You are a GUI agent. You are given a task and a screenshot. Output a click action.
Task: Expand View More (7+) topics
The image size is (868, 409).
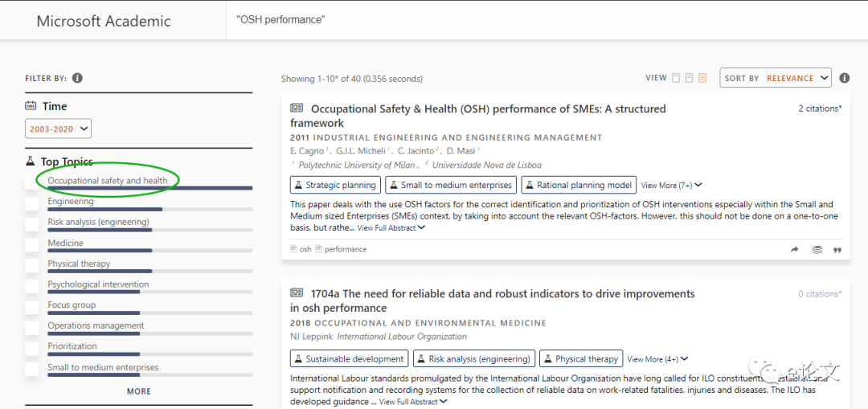pos(671,186)
